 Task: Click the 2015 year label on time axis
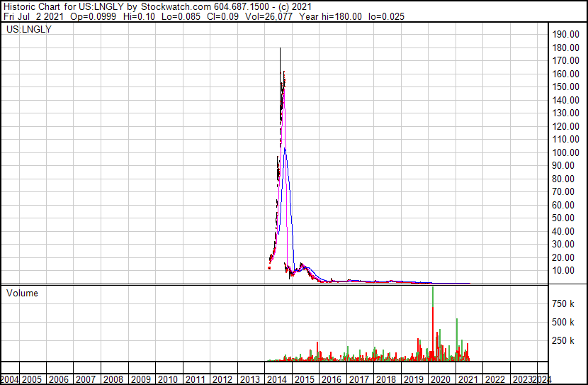(304, 380)
